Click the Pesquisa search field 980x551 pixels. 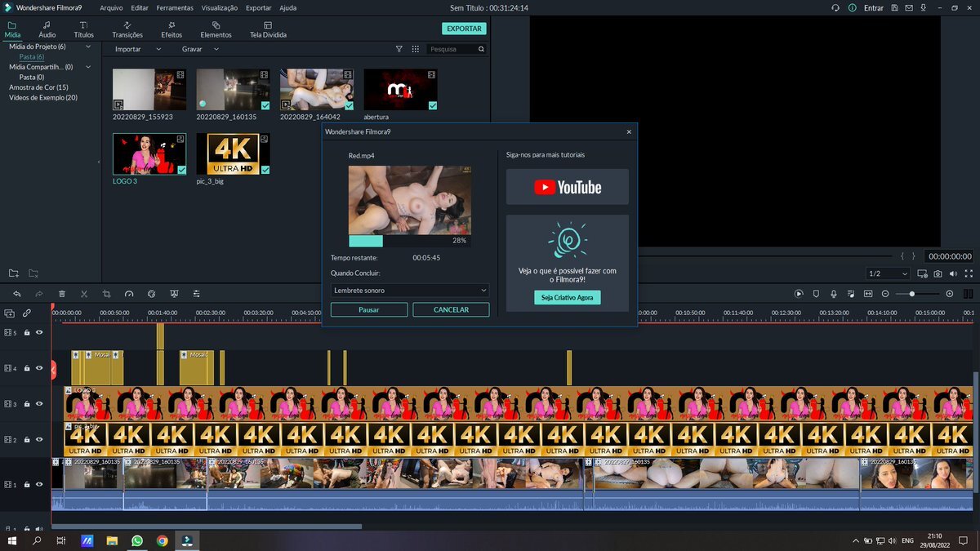[x=453, y=49]
